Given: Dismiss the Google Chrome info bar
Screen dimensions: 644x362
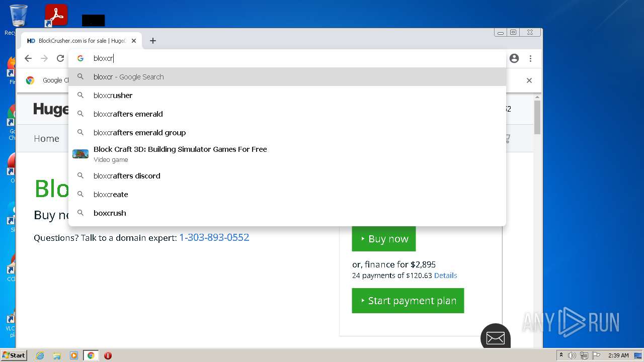Looking at the screenshot, I should pos(529,80).
